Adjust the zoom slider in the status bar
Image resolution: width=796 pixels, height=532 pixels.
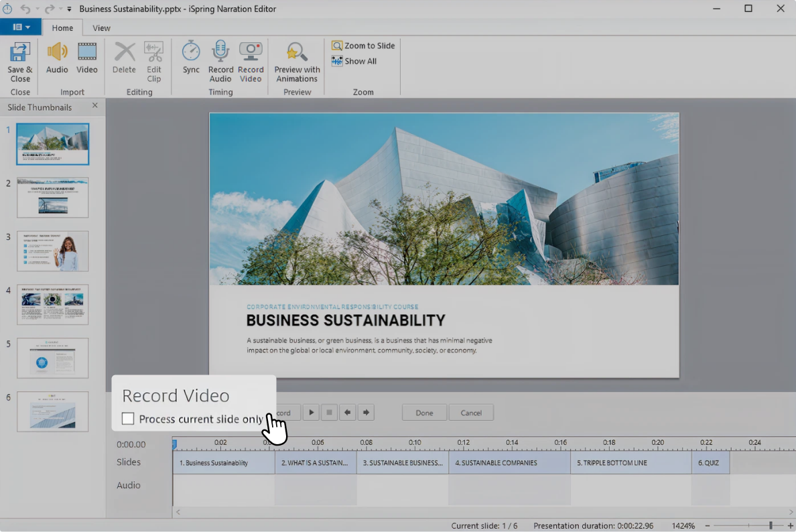coord(769,526)
